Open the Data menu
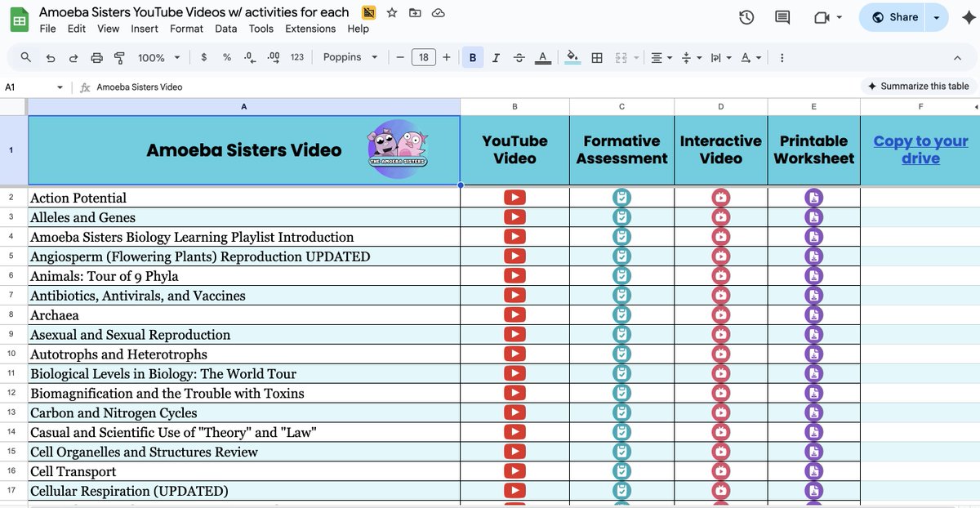The height and width of the screenshot is (508, 980). coord(226,29)
